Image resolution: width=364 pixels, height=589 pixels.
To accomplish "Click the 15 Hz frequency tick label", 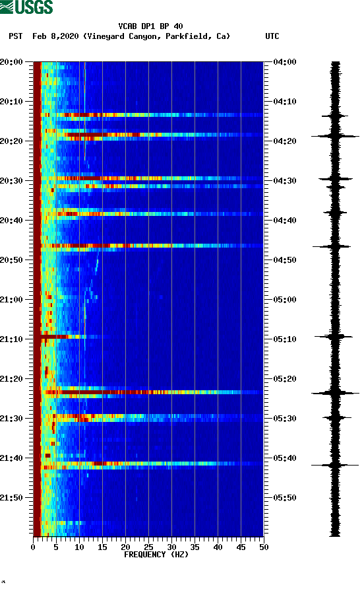I will [102, 547].
